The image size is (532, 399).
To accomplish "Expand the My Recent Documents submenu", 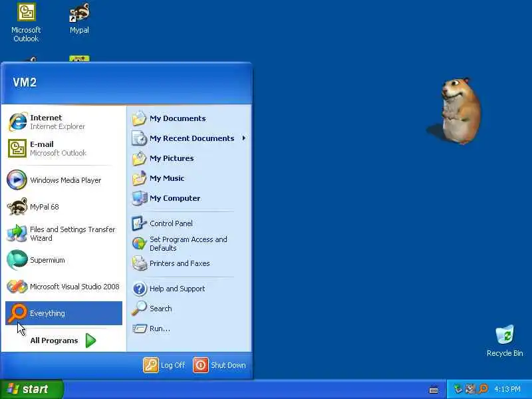I will (x=189, y=138).
